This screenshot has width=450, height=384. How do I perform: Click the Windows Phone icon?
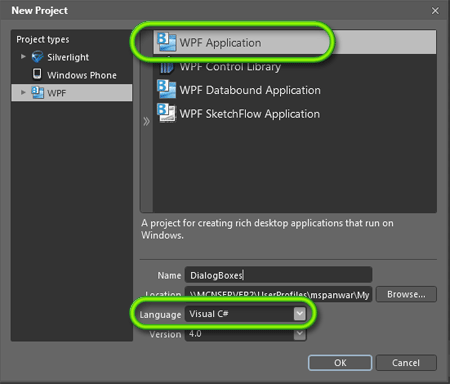[37, 74]
